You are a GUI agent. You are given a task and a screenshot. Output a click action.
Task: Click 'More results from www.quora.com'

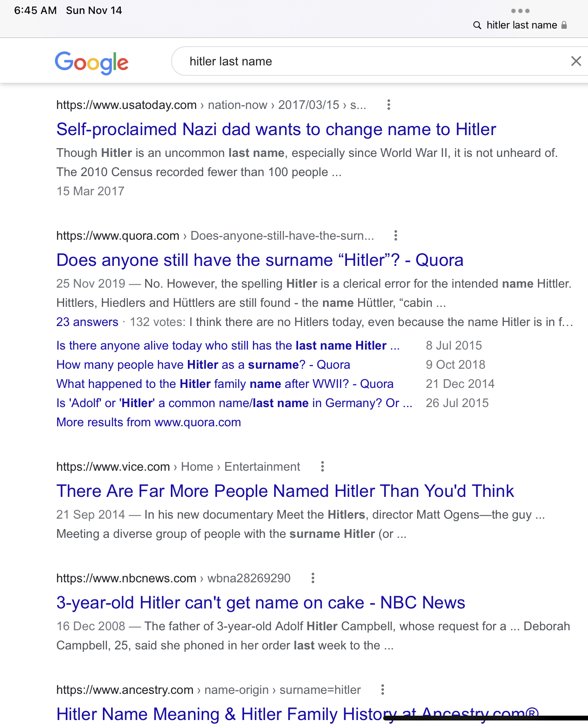click(x=149, y=422)
